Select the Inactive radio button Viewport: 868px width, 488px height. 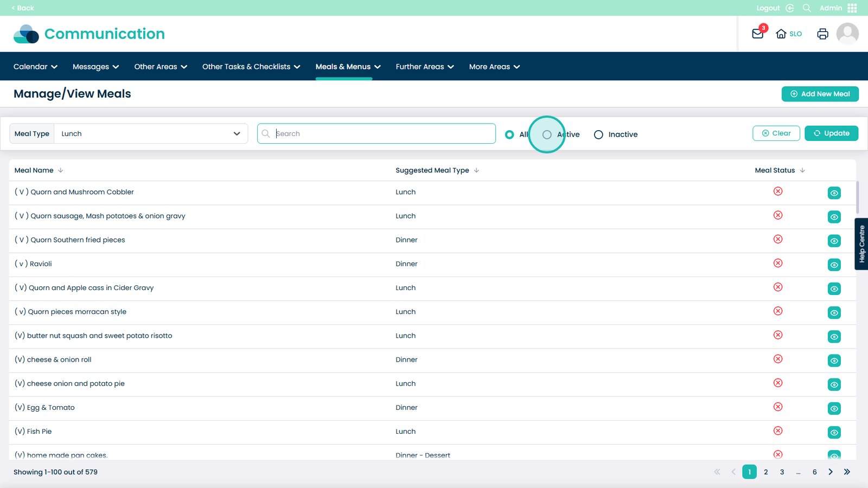pos(598,134)
